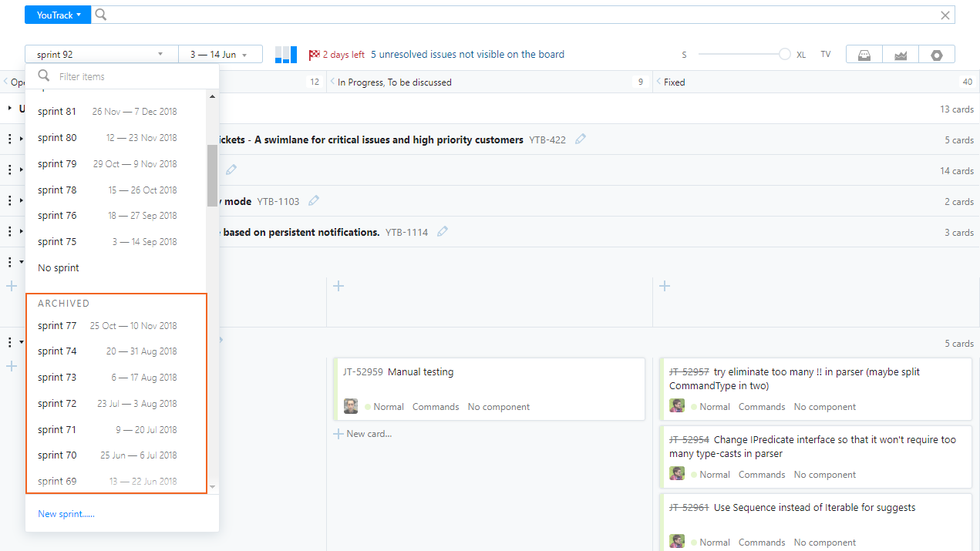The width and height of the screenshot is (980, 551).
Task: Collapse the In Progress, To be discussed column
Action: tap(332, 82)
